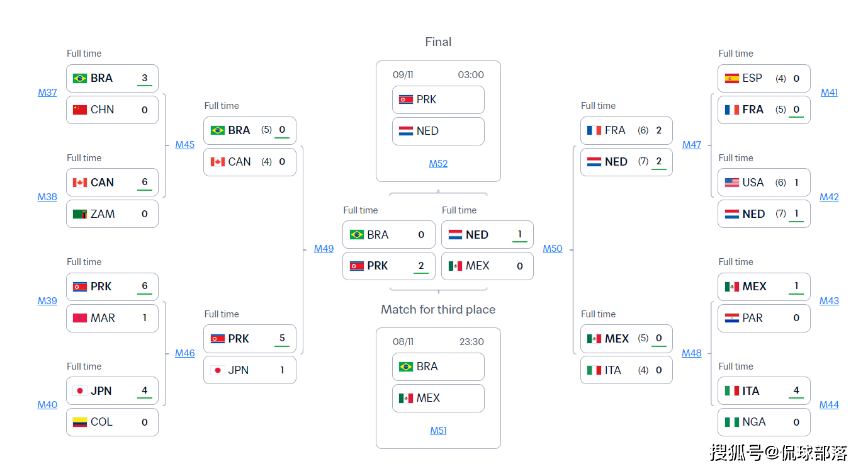Select the MEX card in the third place match

pos(438,398)
